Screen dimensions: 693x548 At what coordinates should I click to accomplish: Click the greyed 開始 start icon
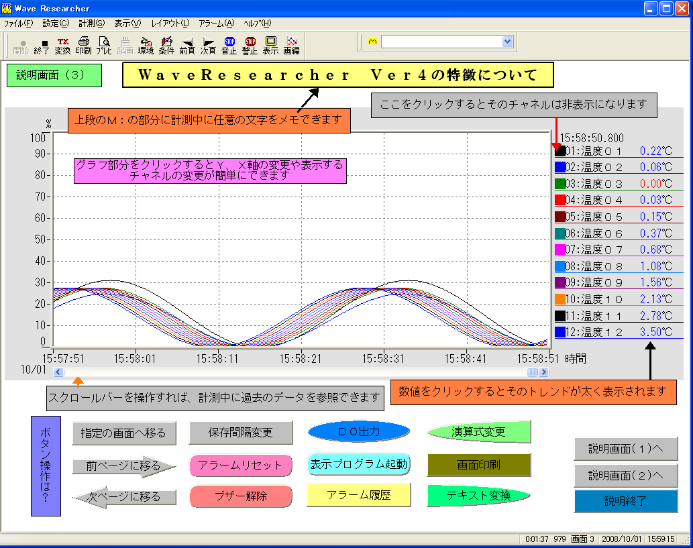tap(21, 46)
